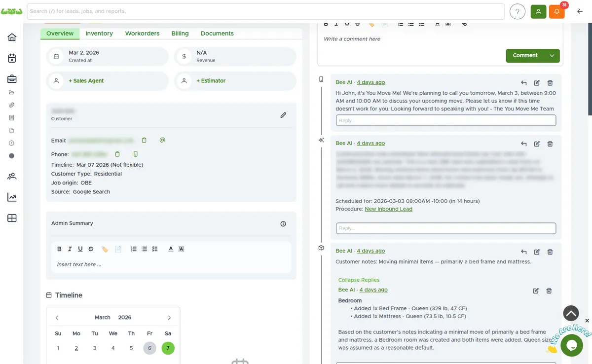Expand the Comment button dropdown arrow
This screenshot has width=592, height=364.
click(552, 55)
